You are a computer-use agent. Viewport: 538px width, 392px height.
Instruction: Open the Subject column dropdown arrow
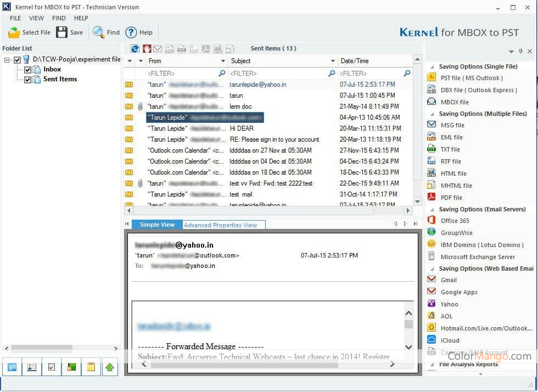point(333,61)
